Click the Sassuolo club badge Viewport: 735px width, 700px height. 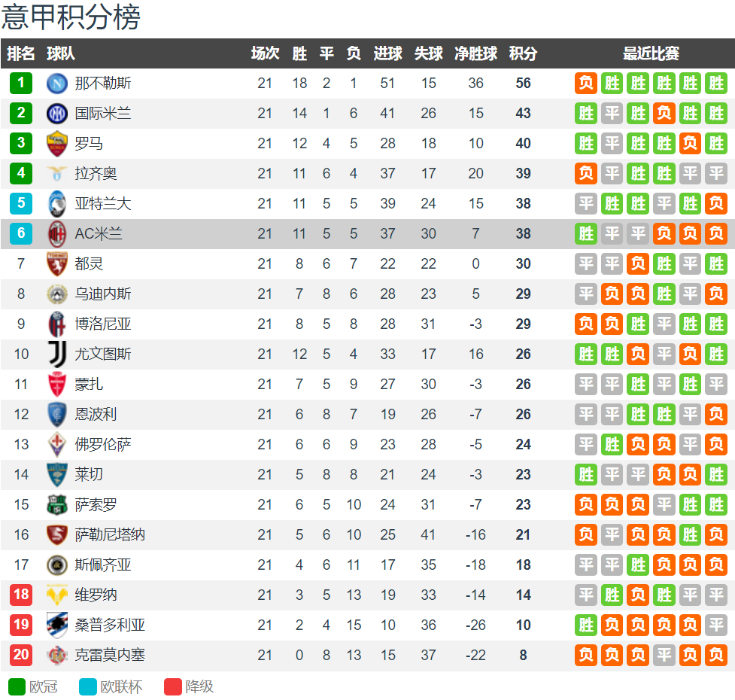(56, 504)
